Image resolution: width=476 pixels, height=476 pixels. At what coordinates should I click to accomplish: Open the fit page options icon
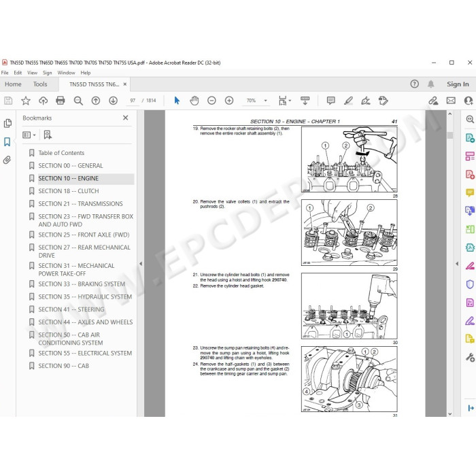point(284,101)
